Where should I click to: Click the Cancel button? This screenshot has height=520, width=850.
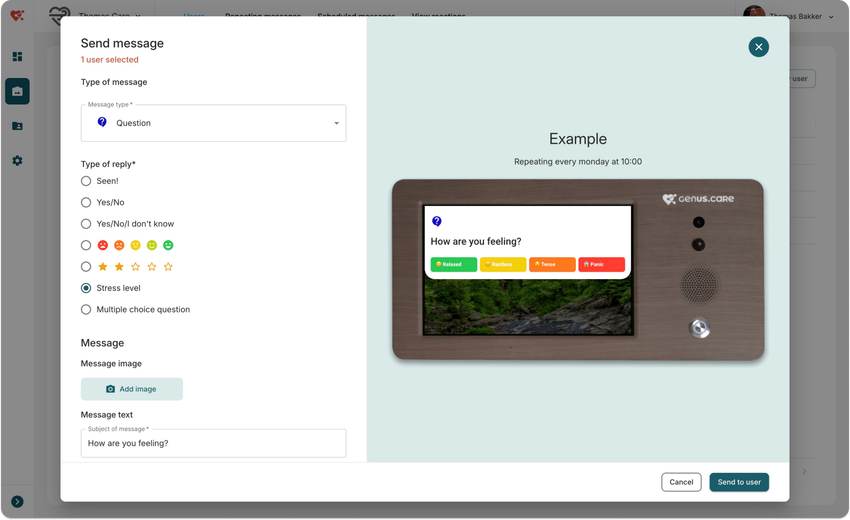pos(681,482)
